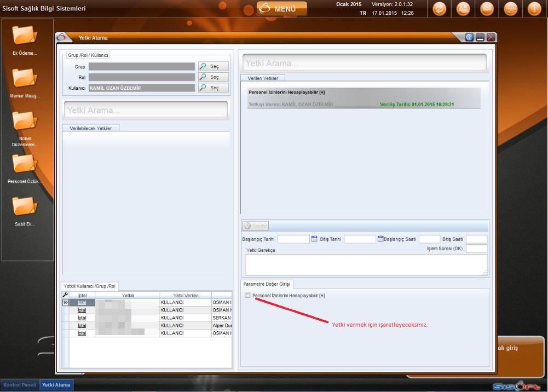Open the Başlangıç Tarihi calendar picker
This screenshot has height=392, width=548.
point(315,239)
